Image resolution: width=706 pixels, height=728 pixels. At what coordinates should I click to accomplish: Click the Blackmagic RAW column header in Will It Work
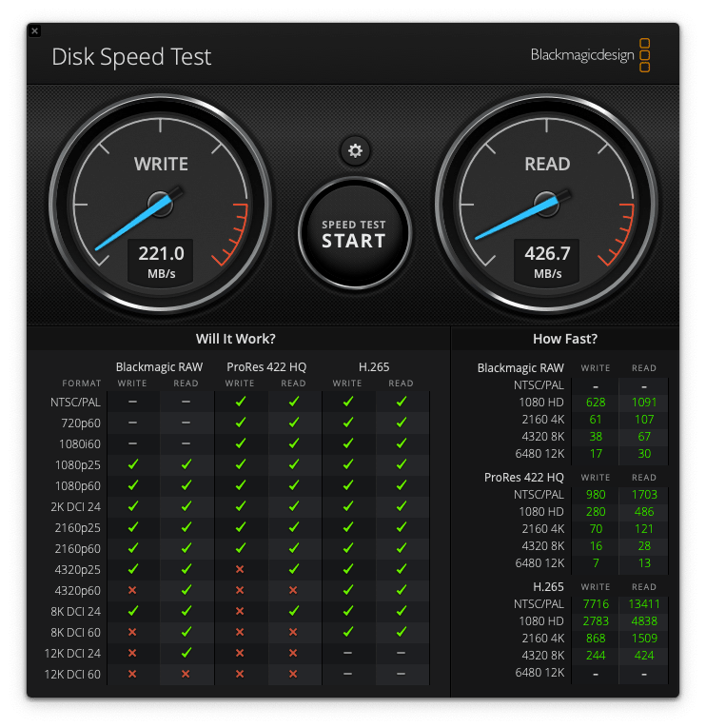pos(159,367)
